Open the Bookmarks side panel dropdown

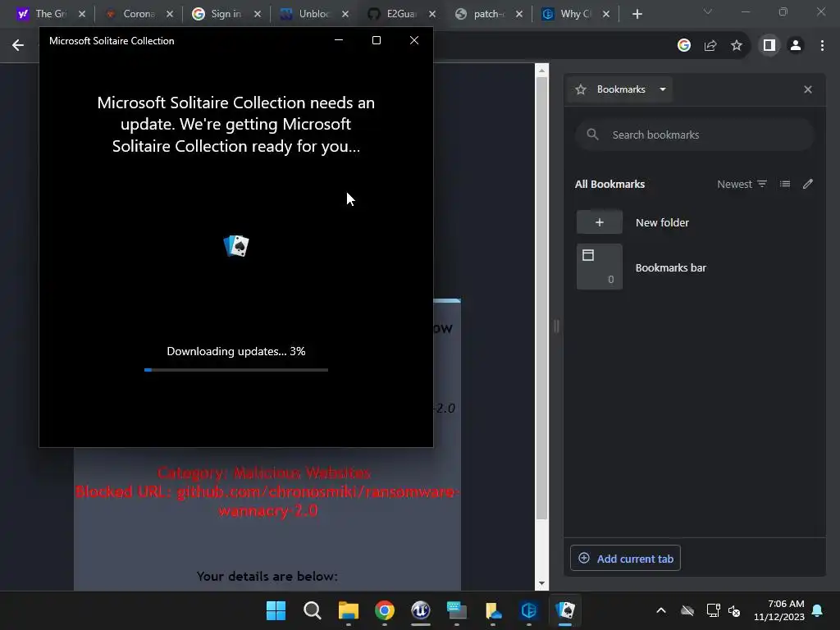[622, 89]
